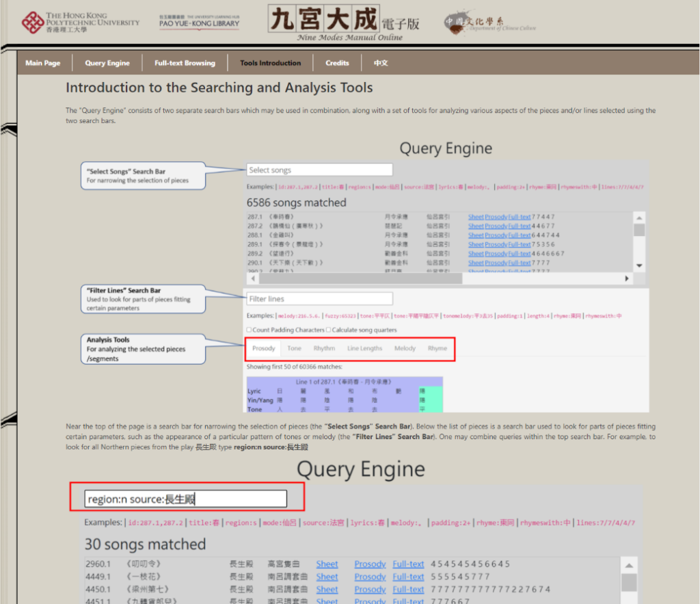700x604 pixels.
Task: Click the Select songs search field
Action: tap(319, 170)
